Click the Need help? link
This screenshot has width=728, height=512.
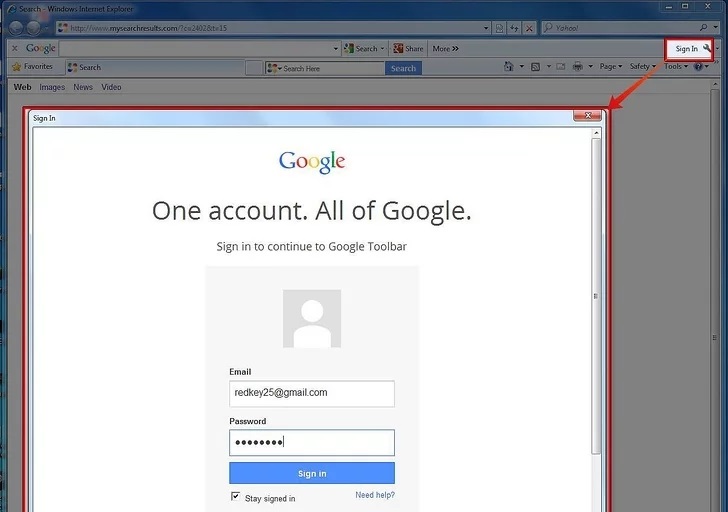tap(375, 495)
